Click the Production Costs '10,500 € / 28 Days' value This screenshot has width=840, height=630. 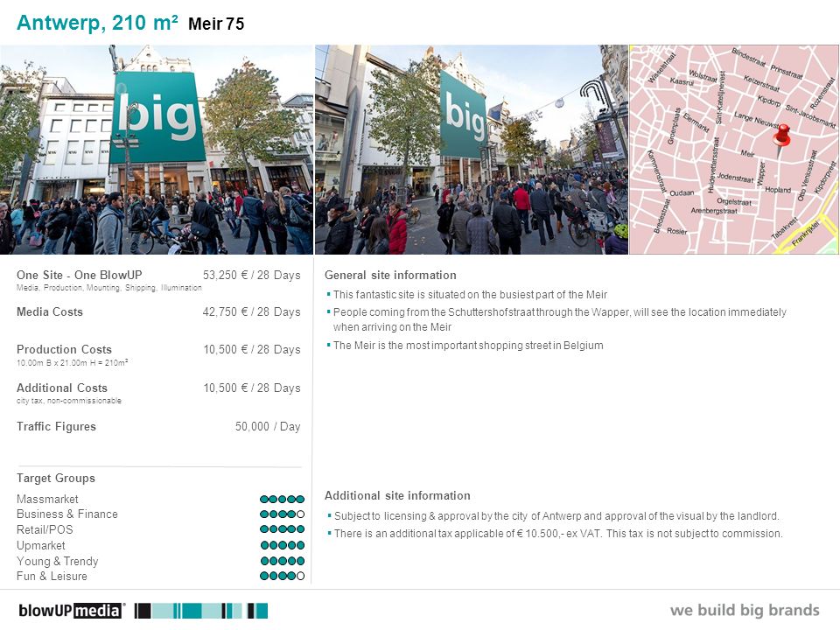(252, 349)
